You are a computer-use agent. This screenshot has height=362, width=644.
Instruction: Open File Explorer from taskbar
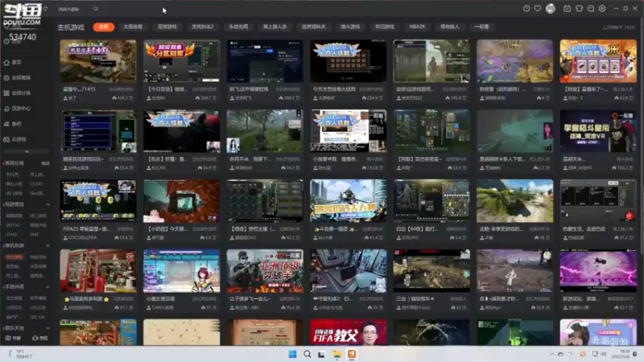tap(336, 354)
